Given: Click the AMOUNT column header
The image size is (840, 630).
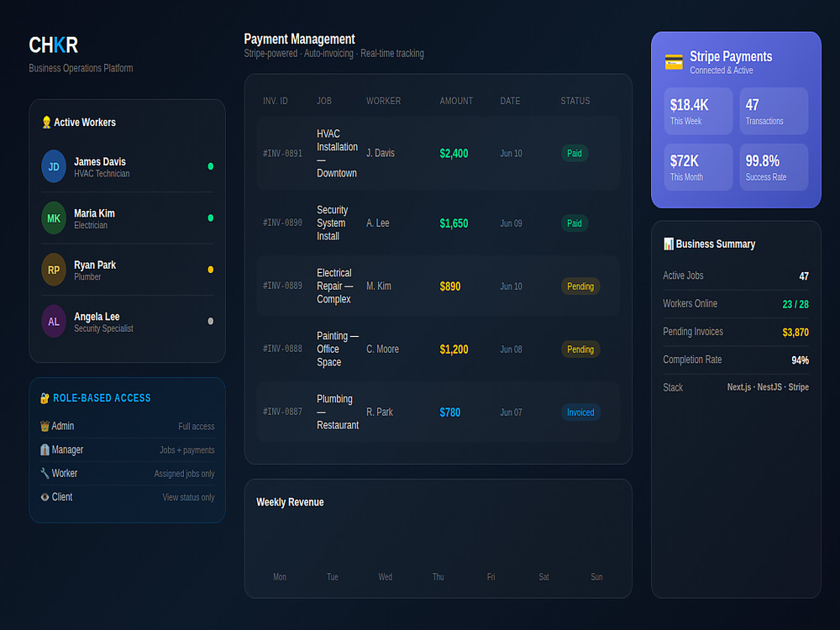Looking at the screenshot, I should pyautogui.click(x=456, y=101).
